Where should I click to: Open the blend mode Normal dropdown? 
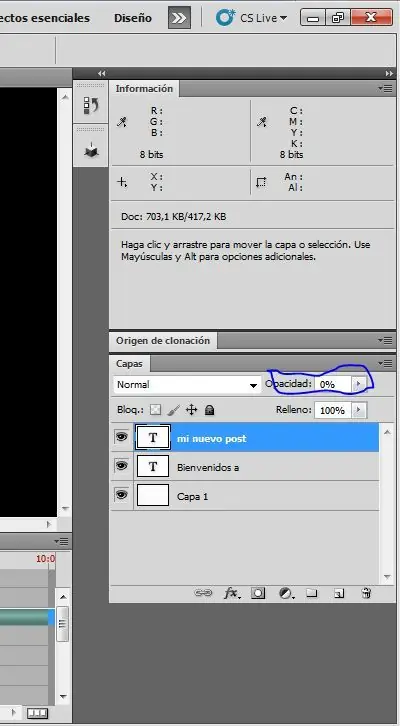pos(187,385)
